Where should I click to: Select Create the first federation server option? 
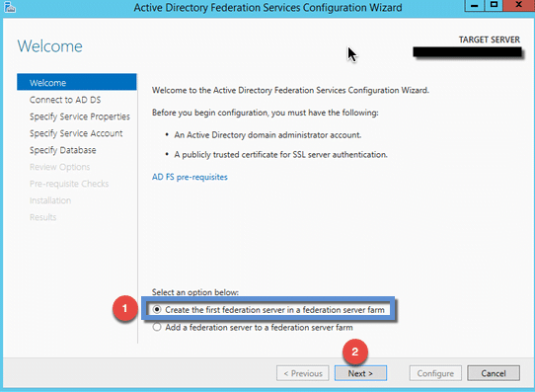click(x=157, y=310)
